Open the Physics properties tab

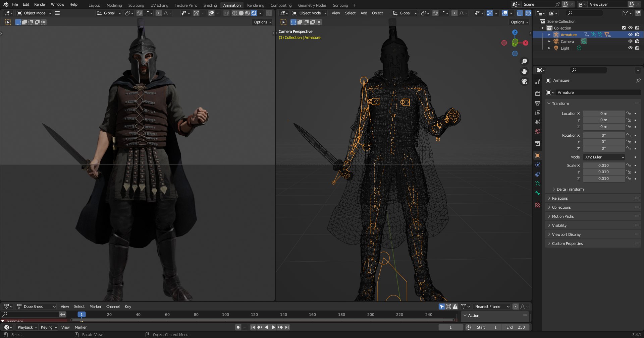(538, 165)
